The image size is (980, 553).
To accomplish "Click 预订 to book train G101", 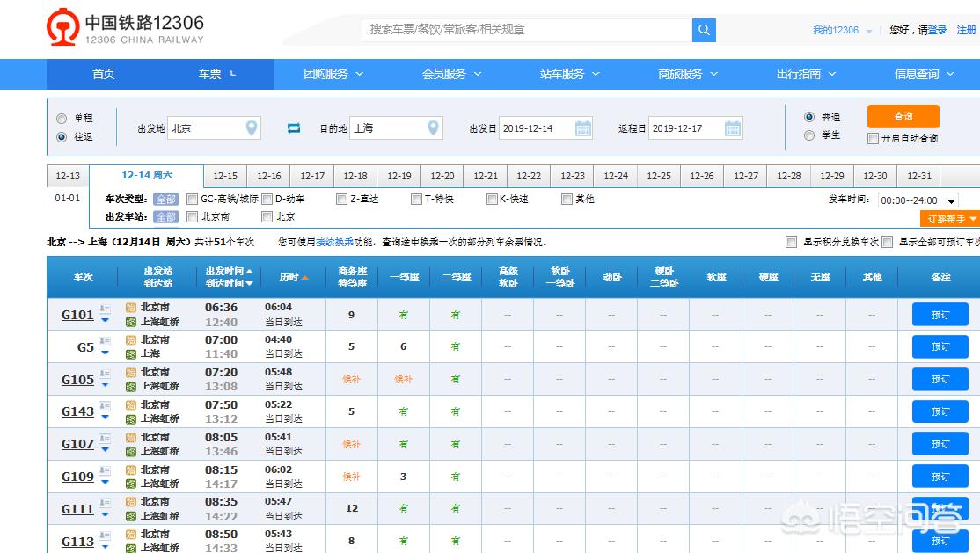I will coord(940,314).
